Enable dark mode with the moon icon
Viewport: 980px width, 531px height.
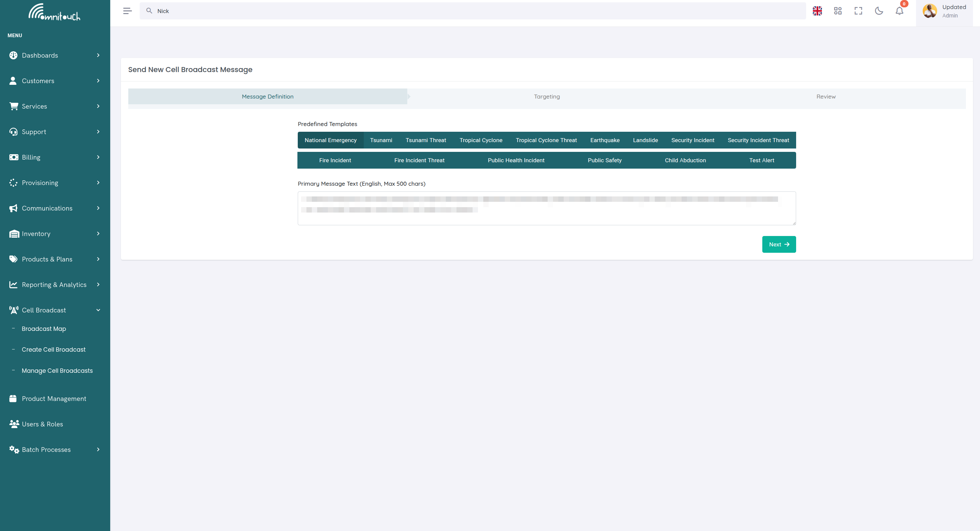point(879,11)
